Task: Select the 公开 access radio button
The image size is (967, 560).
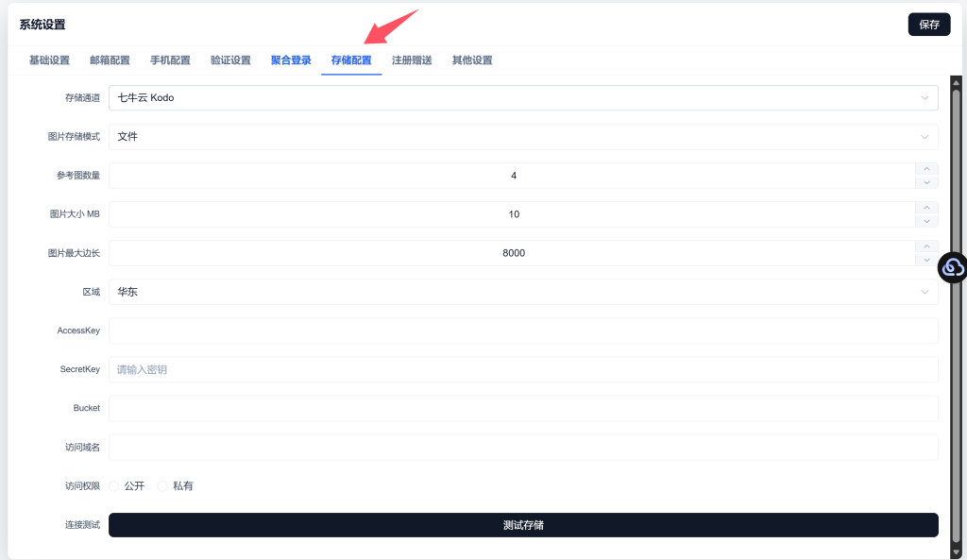Action: pos(114,486)
